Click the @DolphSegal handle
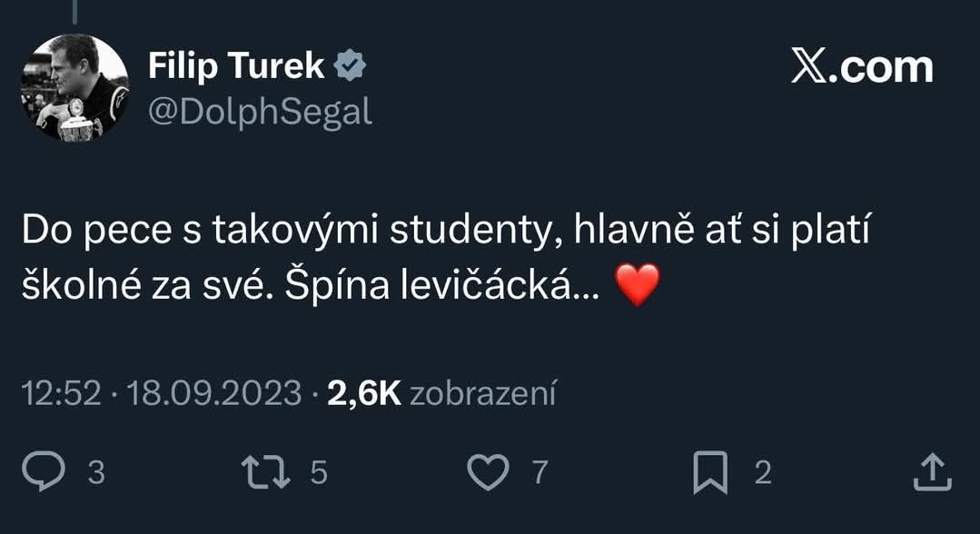This screenshot has width=980, height=534. coord(259,112)
